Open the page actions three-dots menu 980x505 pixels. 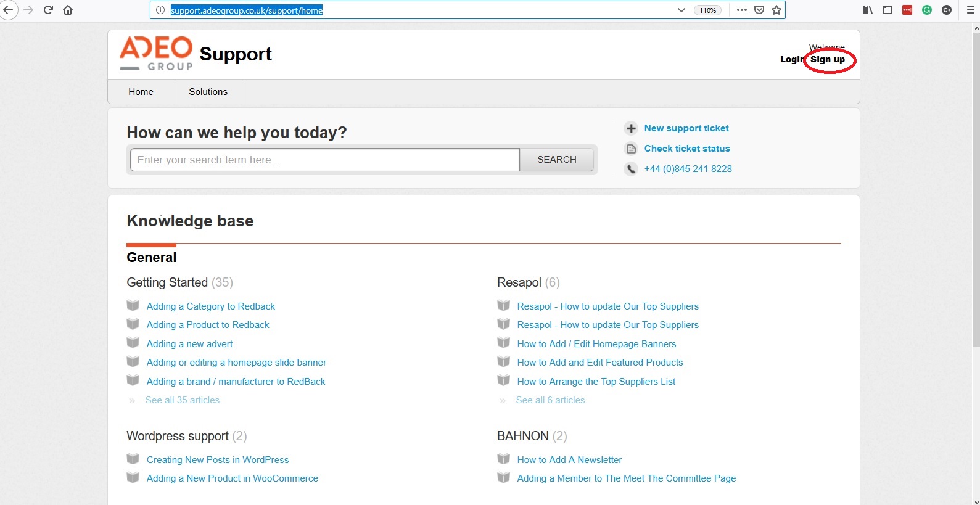741,10
